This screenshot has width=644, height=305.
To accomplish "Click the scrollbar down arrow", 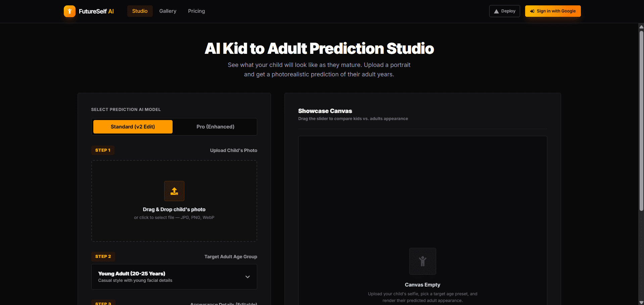I will (x=641, y=302).
